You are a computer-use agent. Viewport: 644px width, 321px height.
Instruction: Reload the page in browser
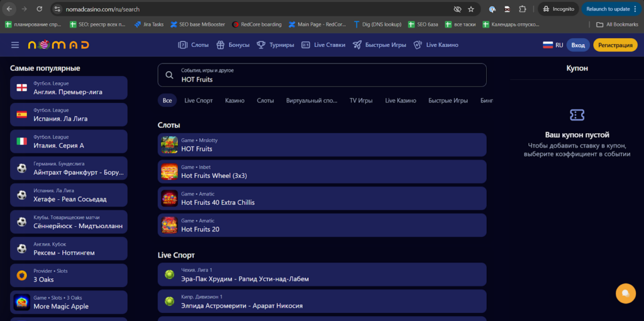(x=39, y=9)
